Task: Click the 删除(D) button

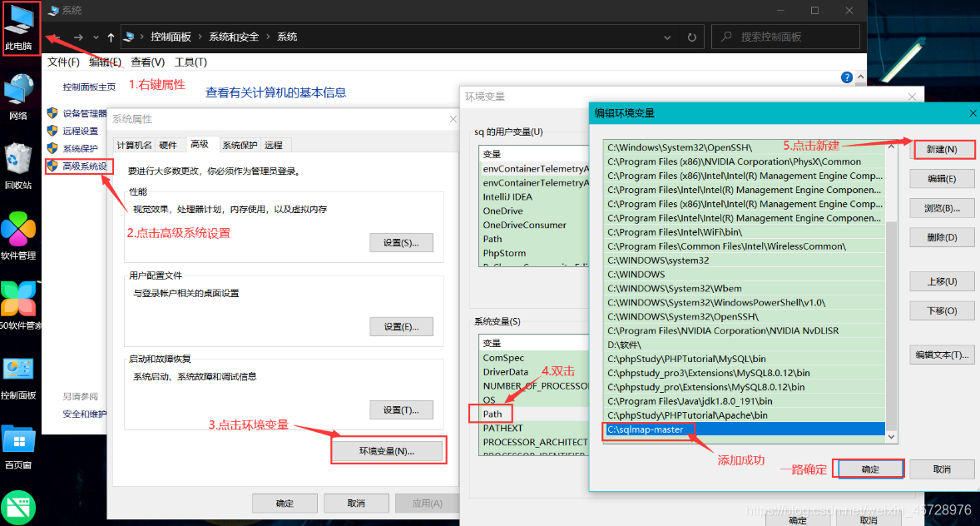Action: pyautogui.click(x=942, y=238)
